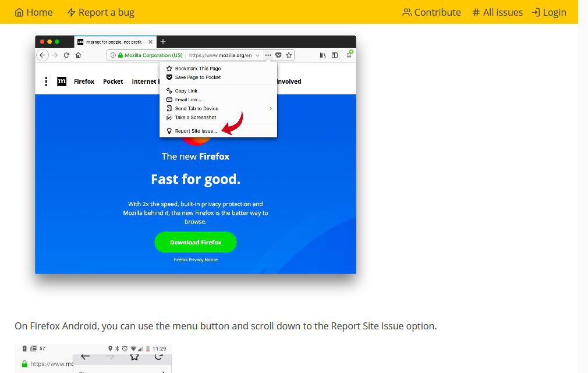The width and height of the screenshot is (588, 373).
Task: Click the green Download Firefox button
Action: coord(196,242)
